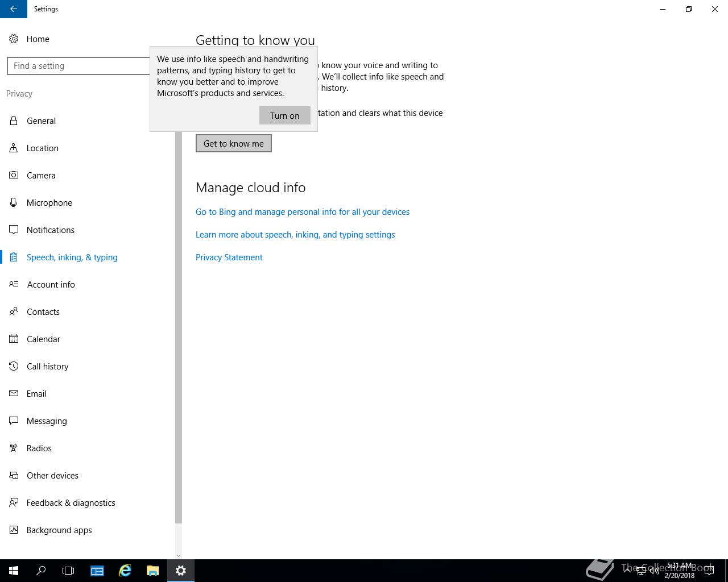Open Home gear icon in sidebar
Image resolution: width=728 pixels, height=582 pixels.
coord(14,39)
